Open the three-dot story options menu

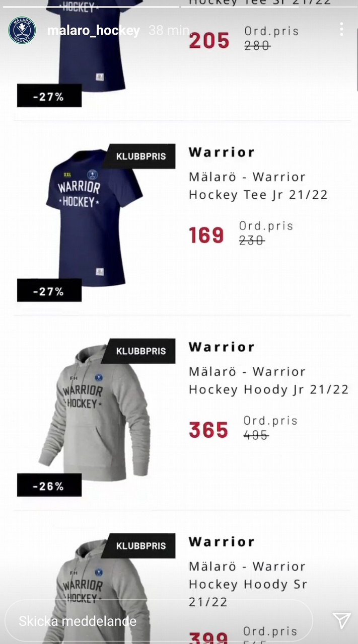(341, 29)
